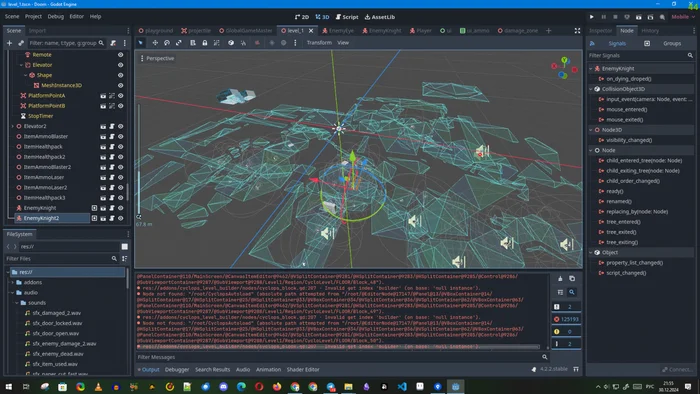Click the Perspective view menu button

[157, 58]
